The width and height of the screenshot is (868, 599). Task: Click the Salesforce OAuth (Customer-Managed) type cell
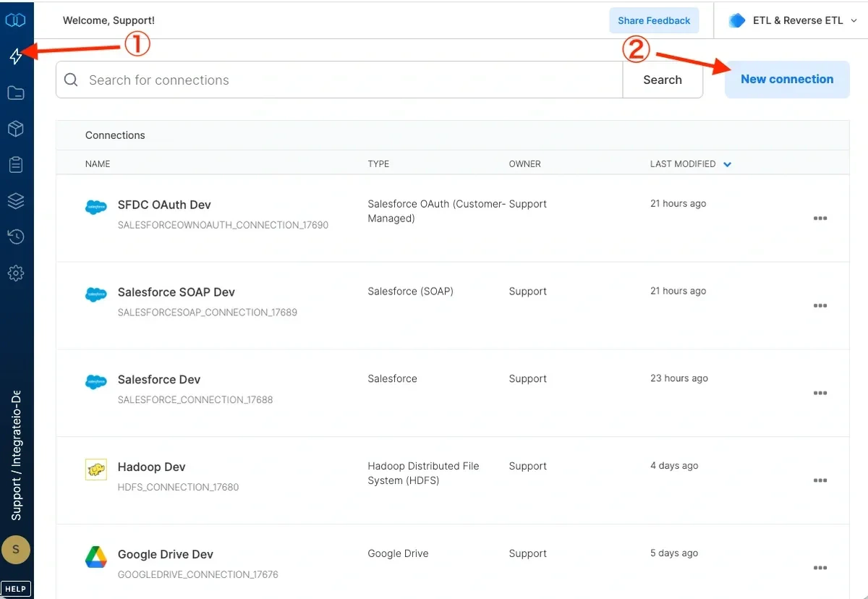[x=436, y=211]
